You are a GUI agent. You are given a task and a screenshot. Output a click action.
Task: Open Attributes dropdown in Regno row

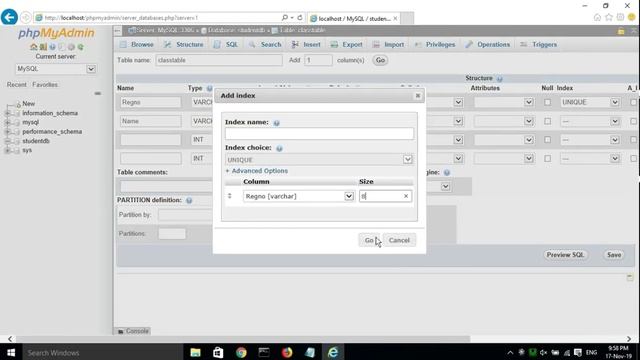[x=504, y=102]
